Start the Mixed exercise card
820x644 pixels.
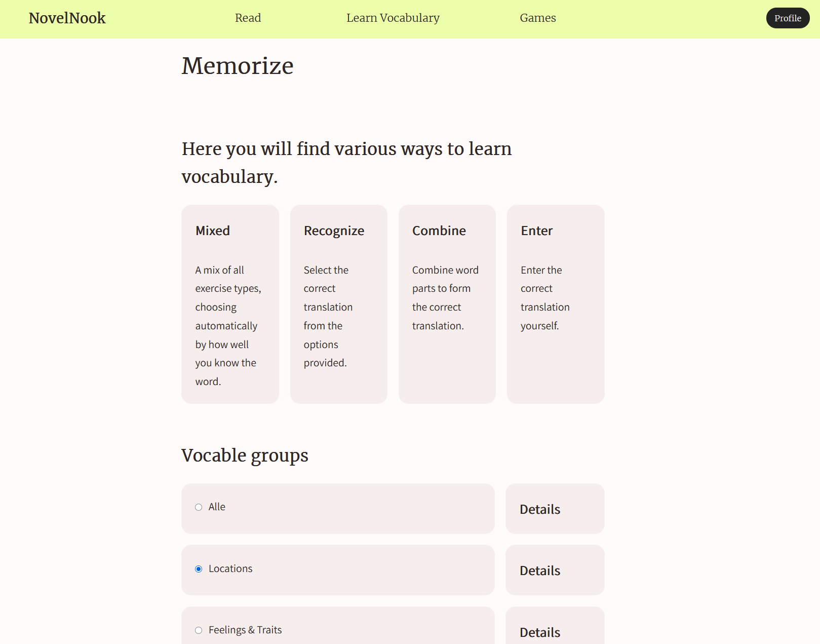click(230, 304)
